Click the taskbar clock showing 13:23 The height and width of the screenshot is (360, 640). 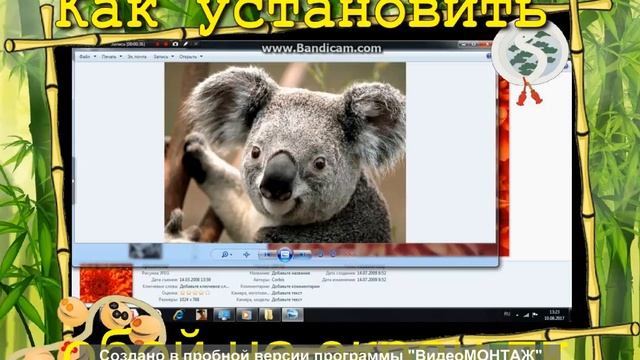tap(554, 315)
